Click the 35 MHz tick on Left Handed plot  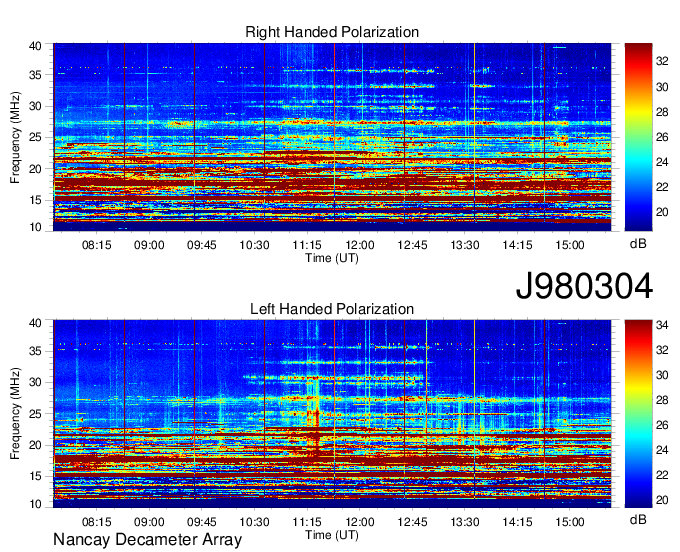35,351
